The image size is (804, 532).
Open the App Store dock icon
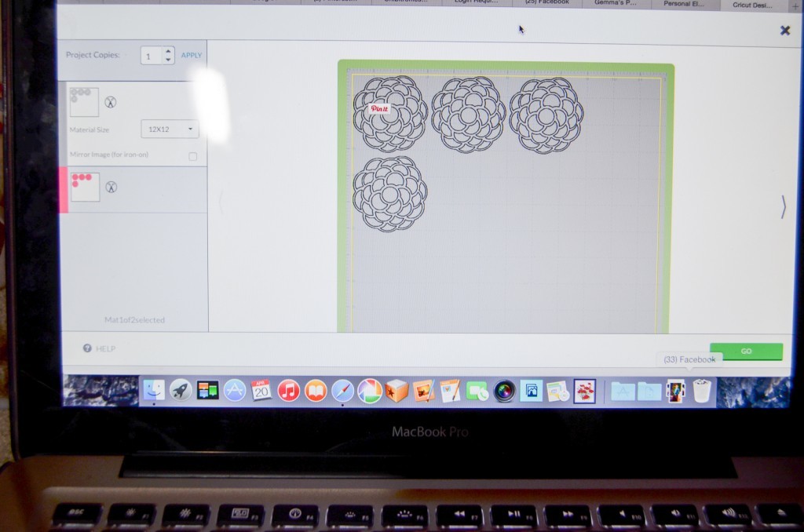tap(234, 391)
